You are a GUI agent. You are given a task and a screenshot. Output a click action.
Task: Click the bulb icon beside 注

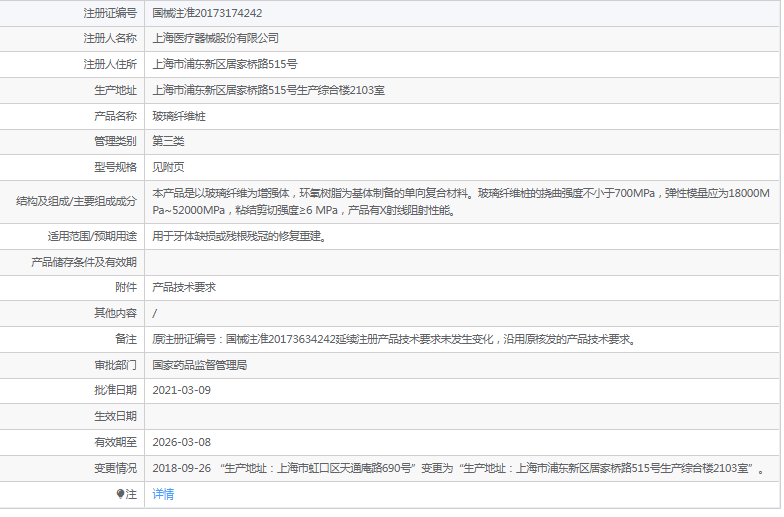point(120,494)
